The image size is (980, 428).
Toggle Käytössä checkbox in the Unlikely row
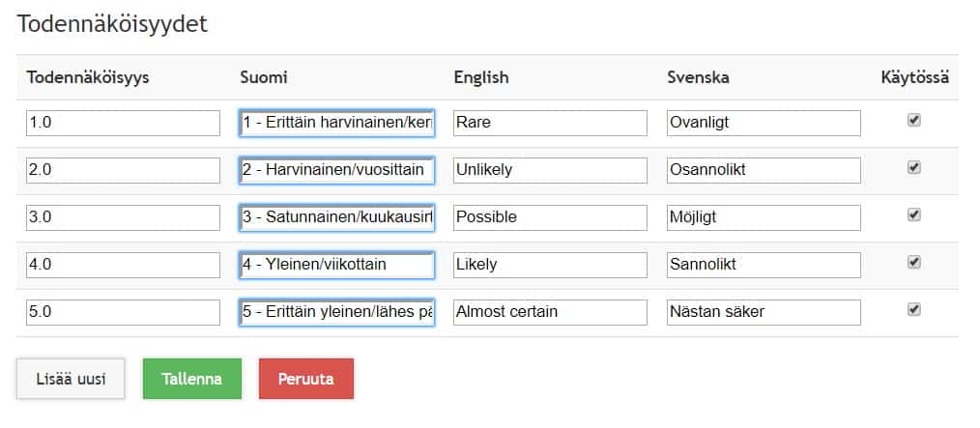pos(913,167)
